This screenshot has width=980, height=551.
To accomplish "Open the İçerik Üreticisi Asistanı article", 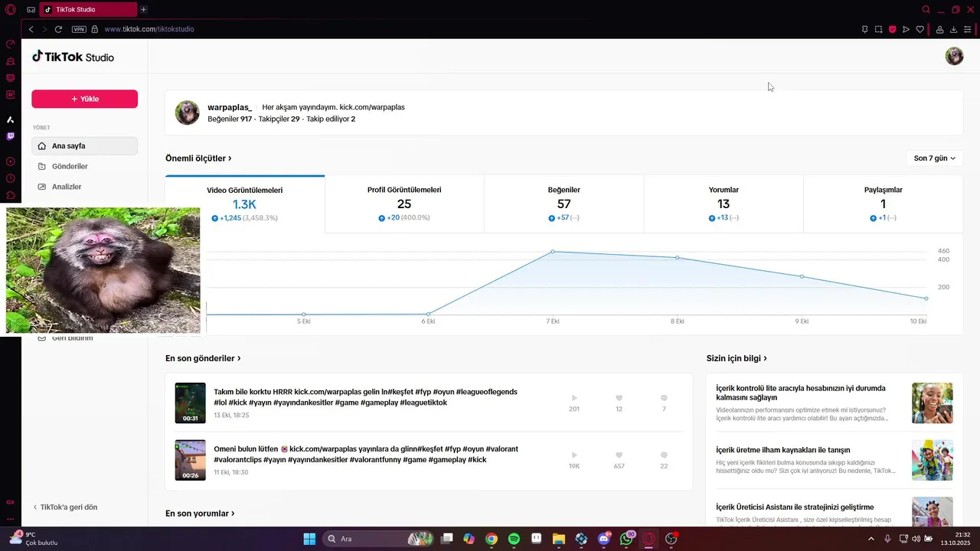I will click(834, 512).
